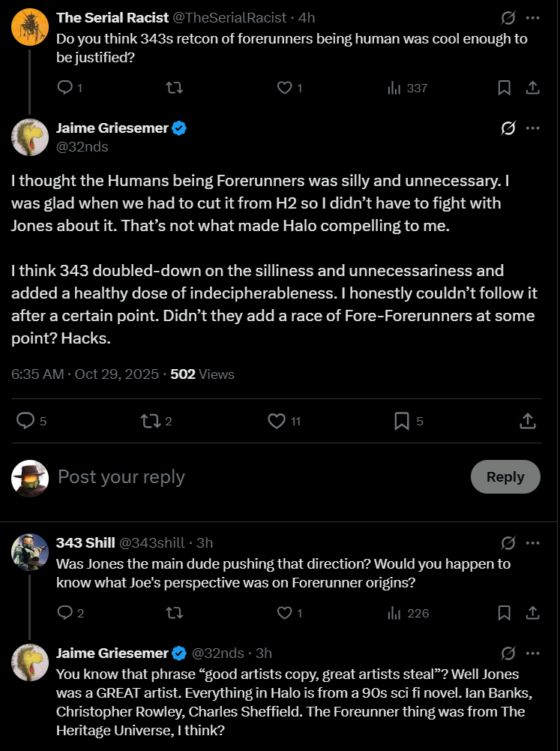Repost Jaime's main post with 2 reposts
Screen dimensions: 560x751
click(150, 421)
